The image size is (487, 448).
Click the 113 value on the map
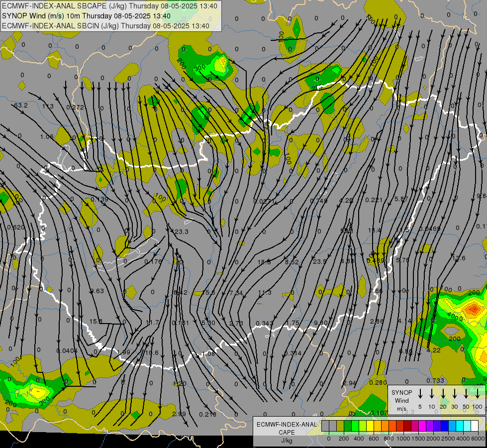tap(48, 107)
